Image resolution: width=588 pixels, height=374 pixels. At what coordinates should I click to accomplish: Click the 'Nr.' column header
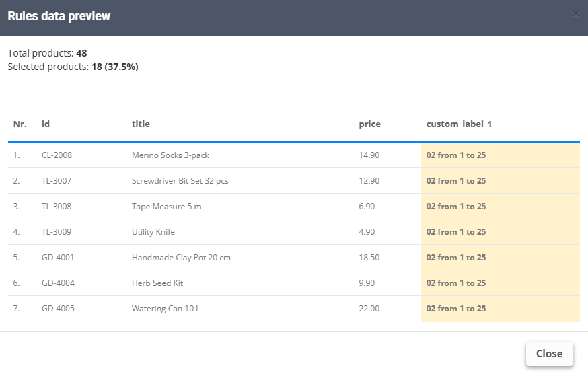pyautogui.click(x=20, y=124)
